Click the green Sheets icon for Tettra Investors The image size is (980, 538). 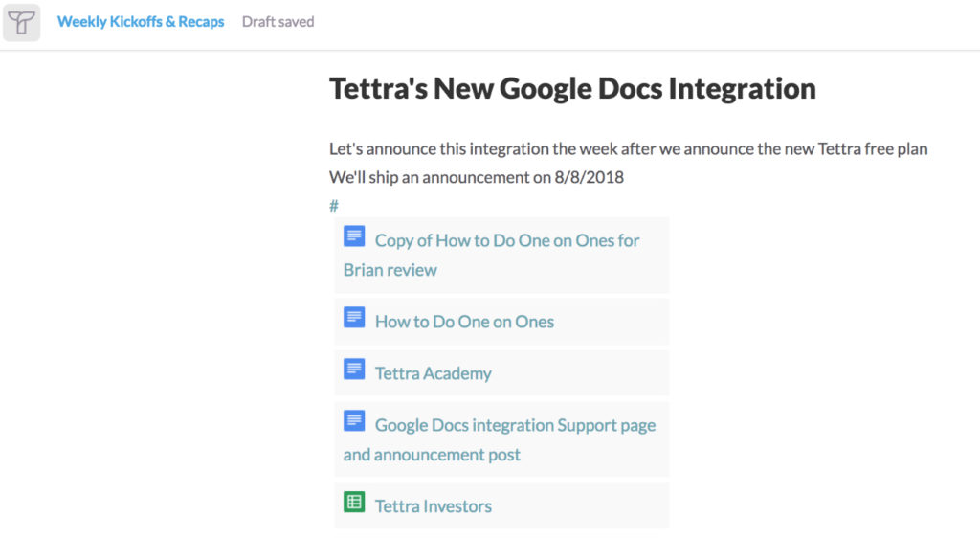354,502
